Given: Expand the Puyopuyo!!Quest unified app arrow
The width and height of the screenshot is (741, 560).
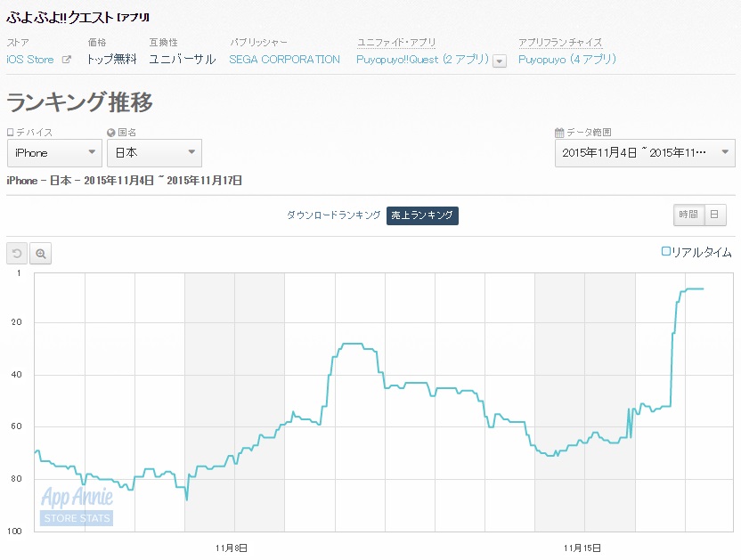Looking at the screenshot, I should (x=500, y=61).
